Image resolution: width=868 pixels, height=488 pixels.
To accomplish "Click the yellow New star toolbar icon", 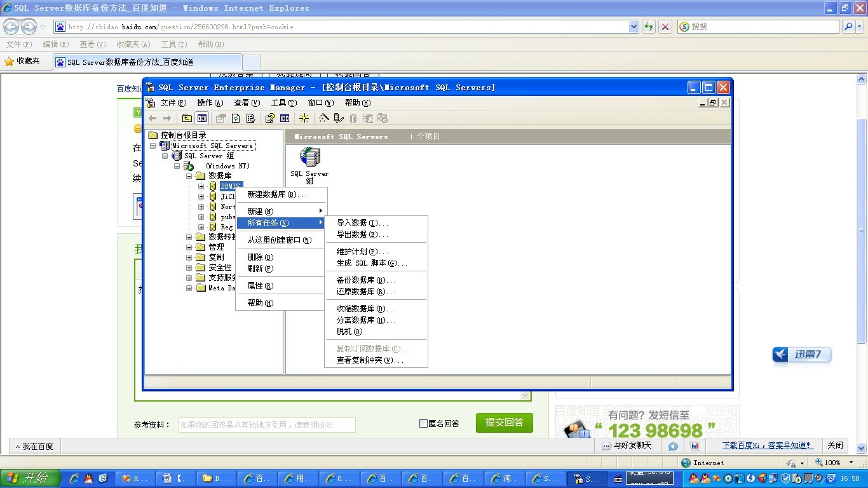I will pos(304,118).
